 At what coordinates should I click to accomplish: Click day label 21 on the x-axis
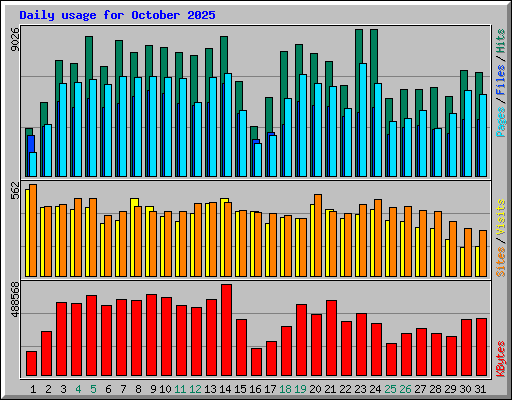[330, 389]
